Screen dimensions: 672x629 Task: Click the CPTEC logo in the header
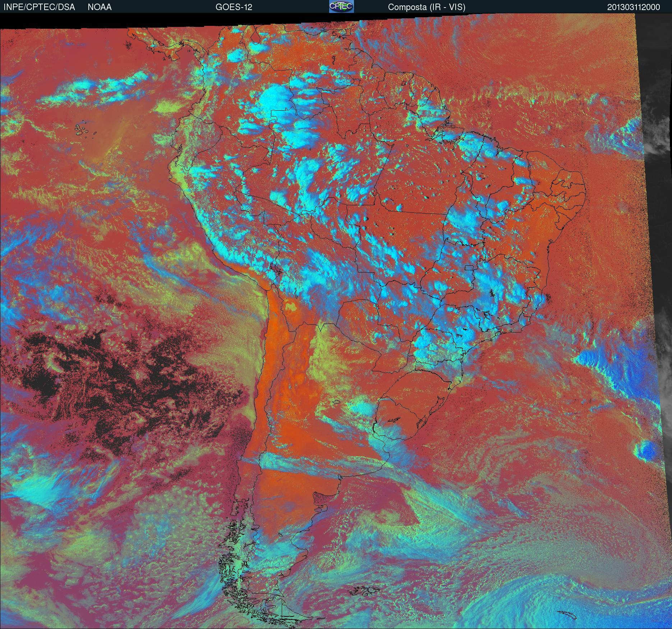click(x=341, y=6)
